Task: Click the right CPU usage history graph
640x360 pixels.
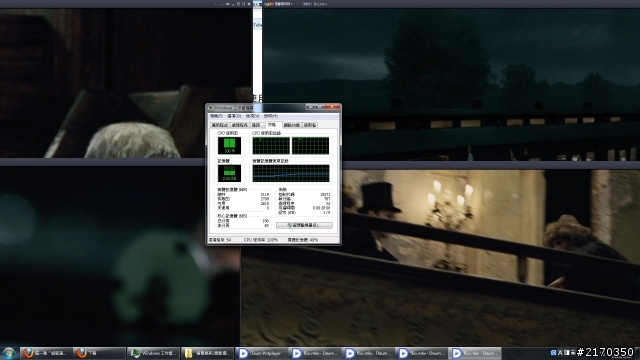Action: pyautogui.click(x=310, y=146)
